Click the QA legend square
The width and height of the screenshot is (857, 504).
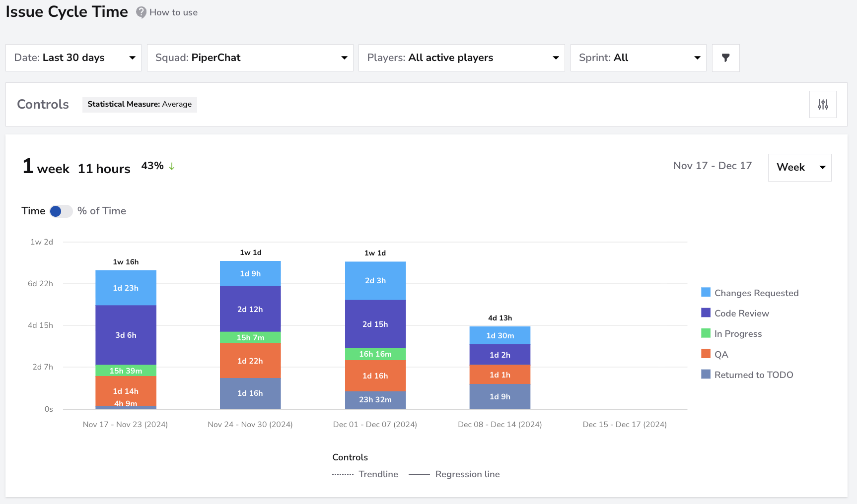pyautogui.click(x=706, y=354)
